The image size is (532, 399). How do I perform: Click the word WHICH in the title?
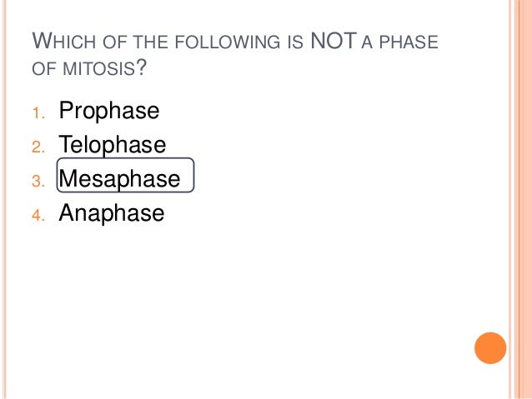(x=63, y=41)
